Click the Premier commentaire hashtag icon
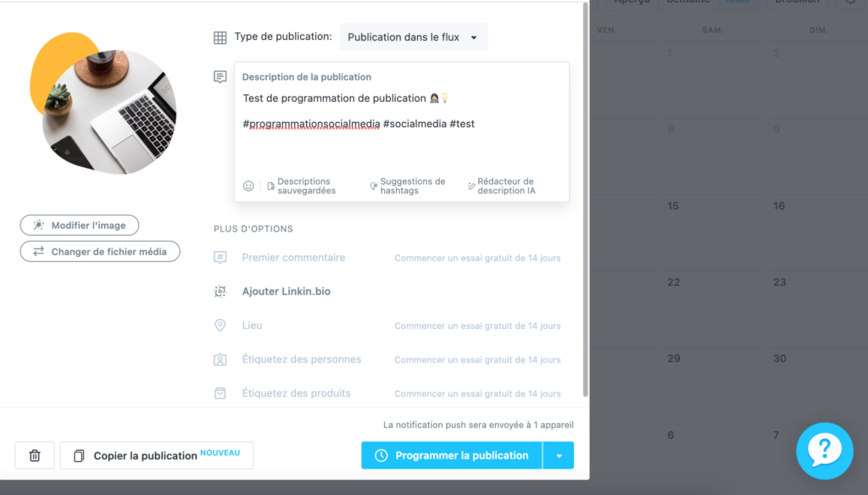This screenshot has width=868, height=495. click(220, 258)
